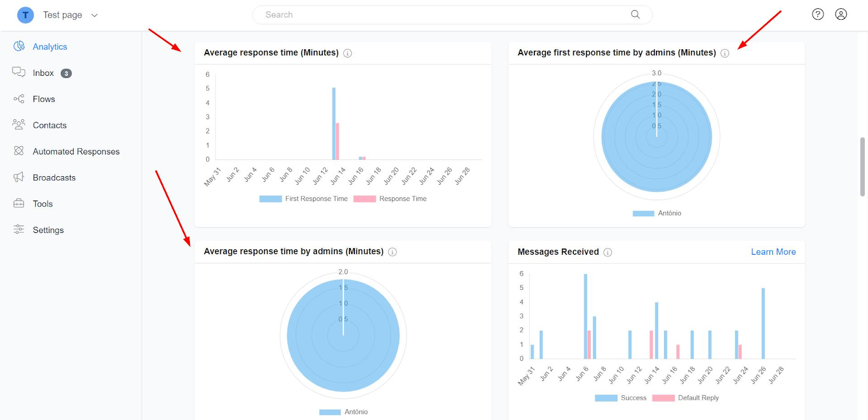868x420 pixels.
Task: Click the Test page title
Action: (63, 15)
